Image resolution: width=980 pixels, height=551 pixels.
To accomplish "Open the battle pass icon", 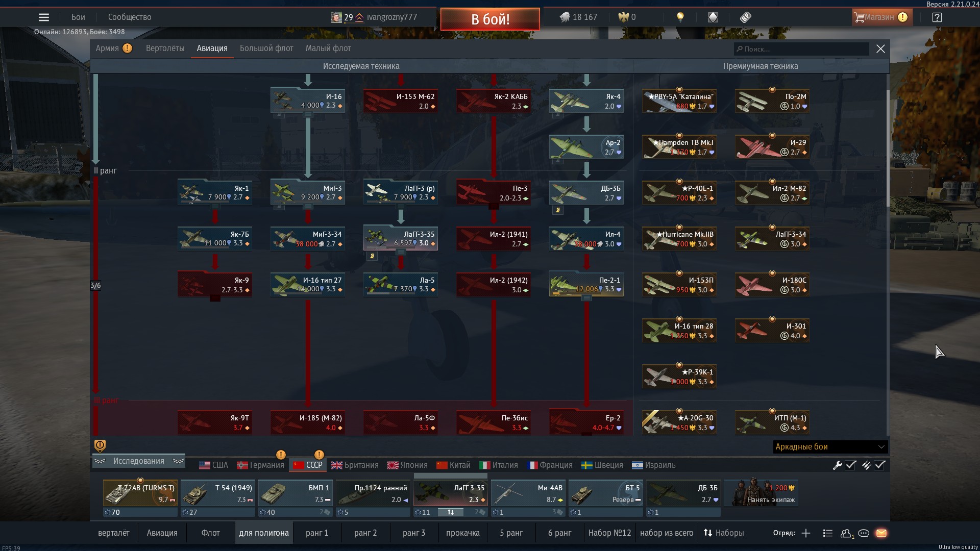I will click(746, 17).
